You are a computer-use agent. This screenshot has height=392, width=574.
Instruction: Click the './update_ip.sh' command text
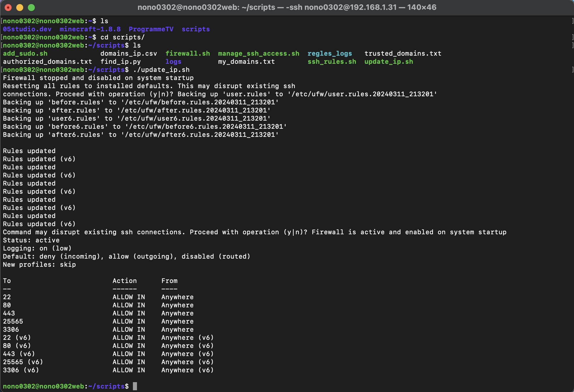tap(161, 70)
